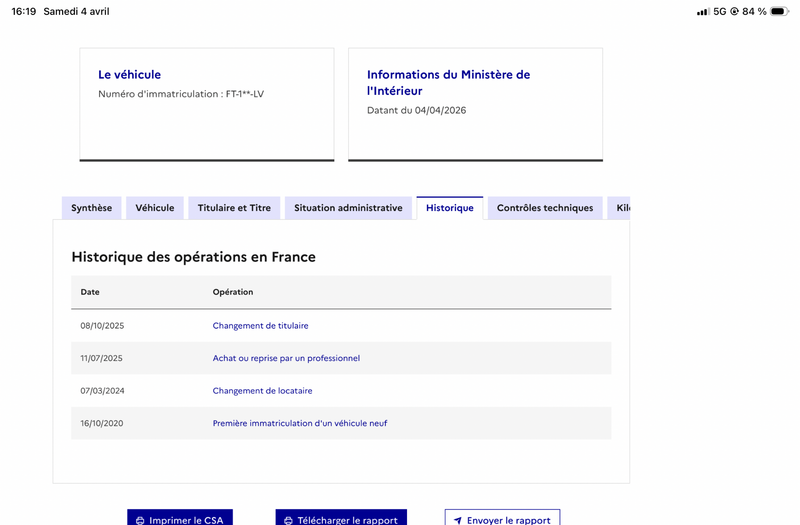Screen dimensions: 800x525
Task: Click printer icon in Imprimer le CSA
Action: click(140, 521)
